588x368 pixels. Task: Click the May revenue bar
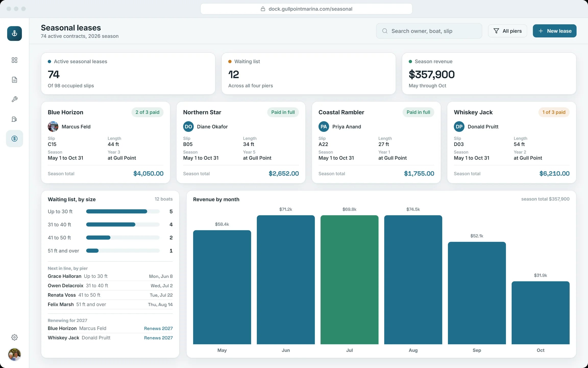[x=222, y=287]
